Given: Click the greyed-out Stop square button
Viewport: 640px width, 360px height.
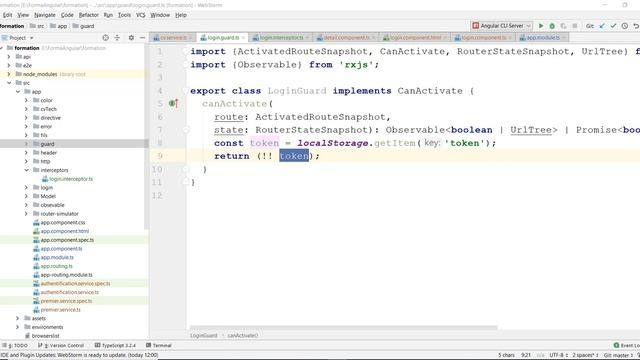Looking at the screenshot, I should (x=575, y=26).
